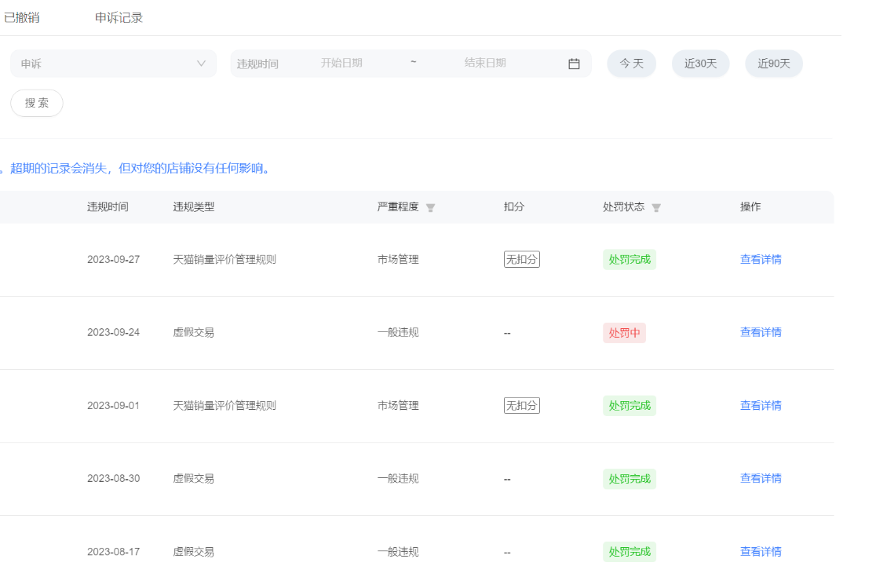View details for 2023-08-30 violation

pos(760,478)
